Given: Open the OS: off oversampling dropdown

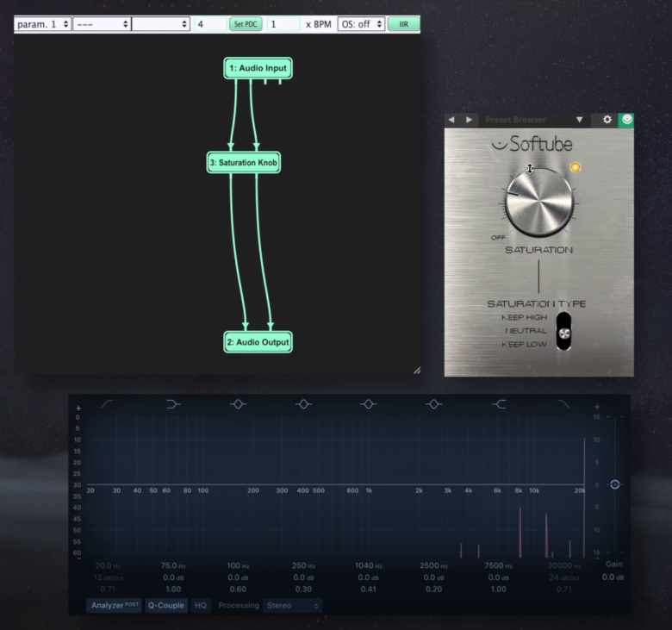Looking at the screenshot, I should pos(361,24).
